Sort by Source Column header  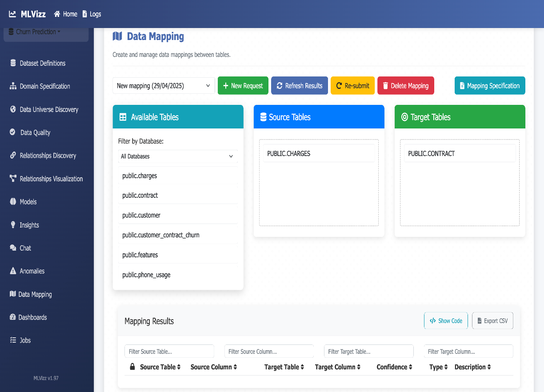(x=214, y=367)
